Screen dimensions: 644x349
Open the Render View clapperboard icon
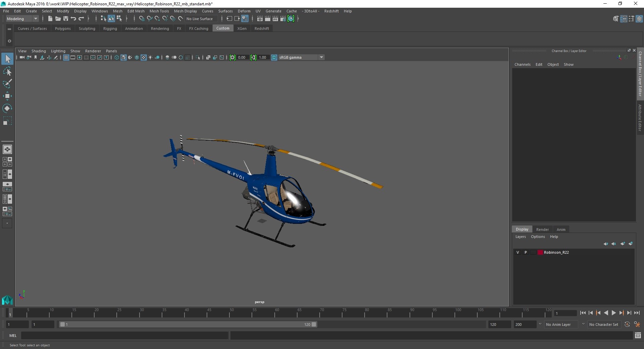click(260, 19)
